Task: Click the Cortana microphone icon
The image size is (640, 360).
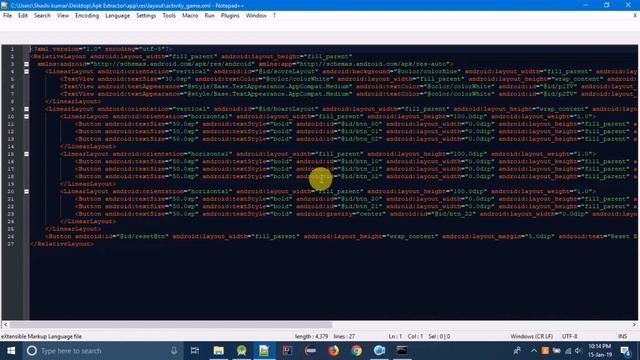Action: (x=174, y=351)
